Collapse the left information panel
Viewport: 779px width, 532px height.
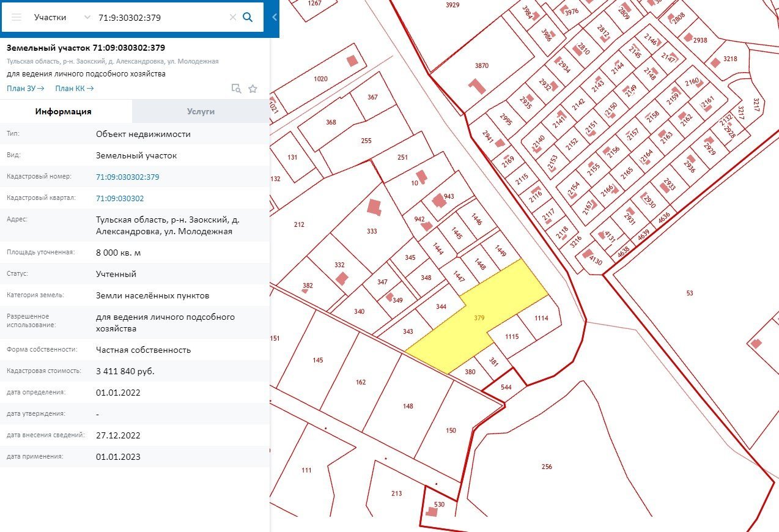(275, 18)
